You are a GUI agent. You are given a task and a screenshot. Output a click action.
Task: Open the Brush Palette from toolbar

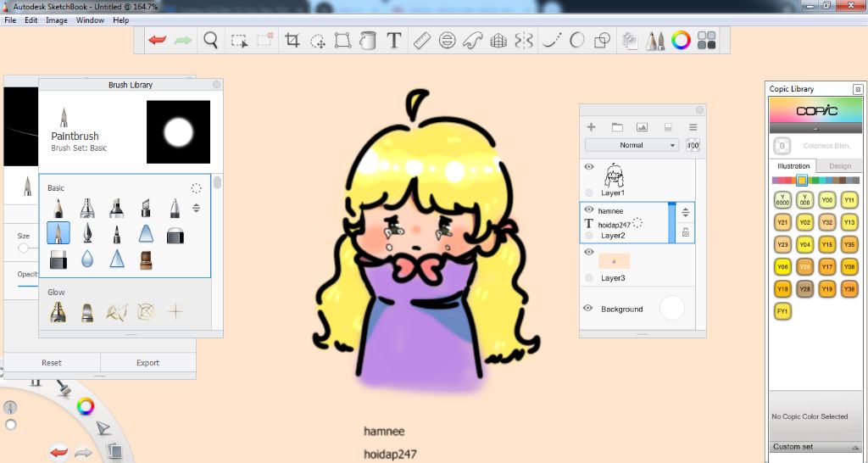(x=655, y=41)
